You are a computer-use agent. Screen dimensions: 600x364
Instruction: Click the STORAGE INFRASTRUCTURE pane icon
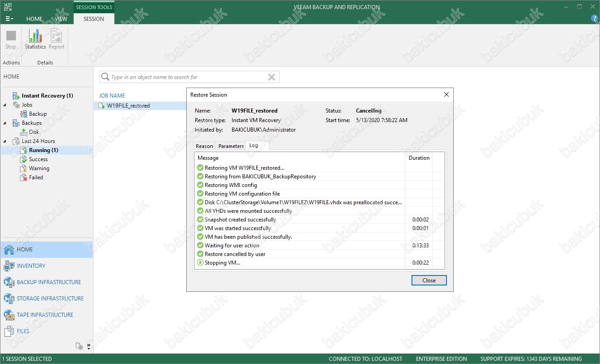pos(9,299)
